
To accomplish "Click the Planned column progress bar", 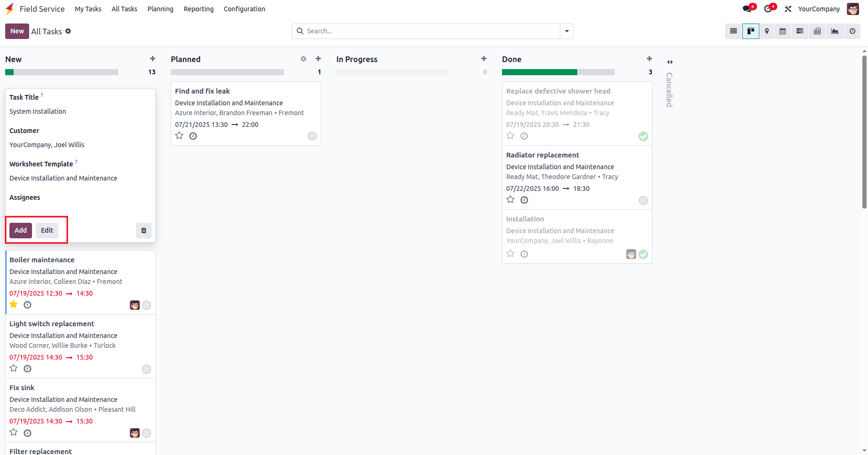I will 227,72.
